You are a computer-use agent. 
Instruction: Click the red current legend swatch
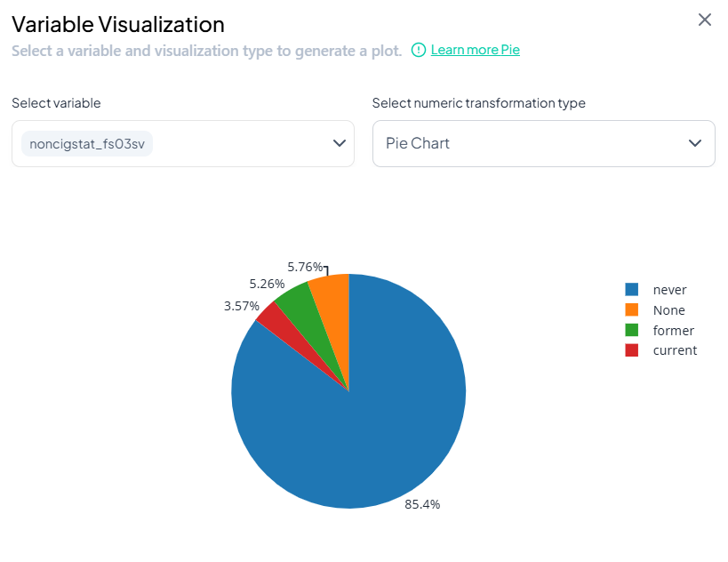tap(632, 350)
